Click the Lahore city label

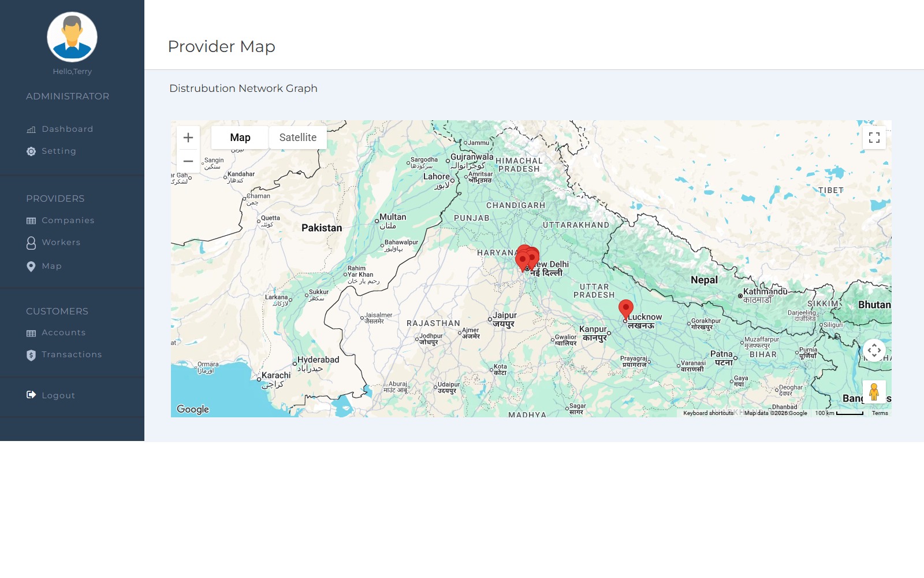point(437,181)
